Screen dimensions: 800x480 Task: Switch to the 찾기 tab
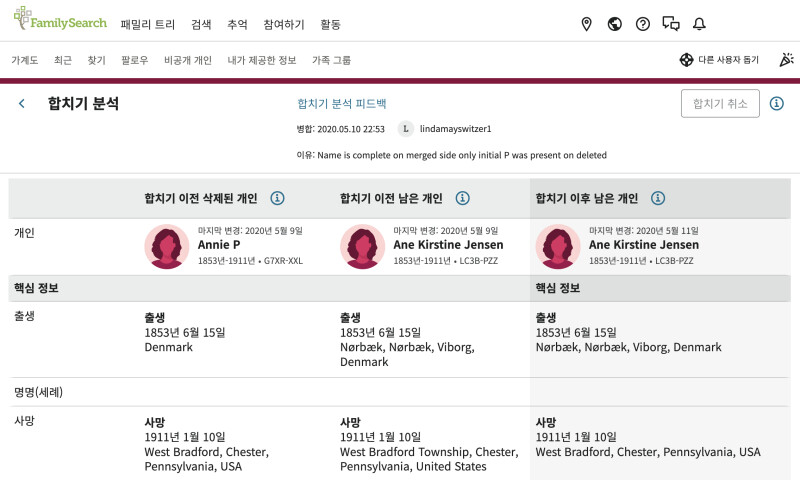(x=96, y=60)
